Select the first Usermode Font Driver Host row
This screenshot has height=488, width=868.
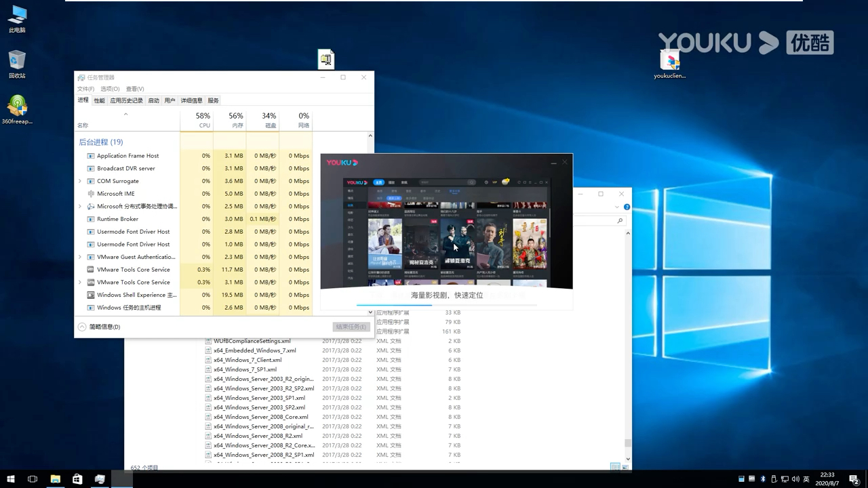[193, 232]
